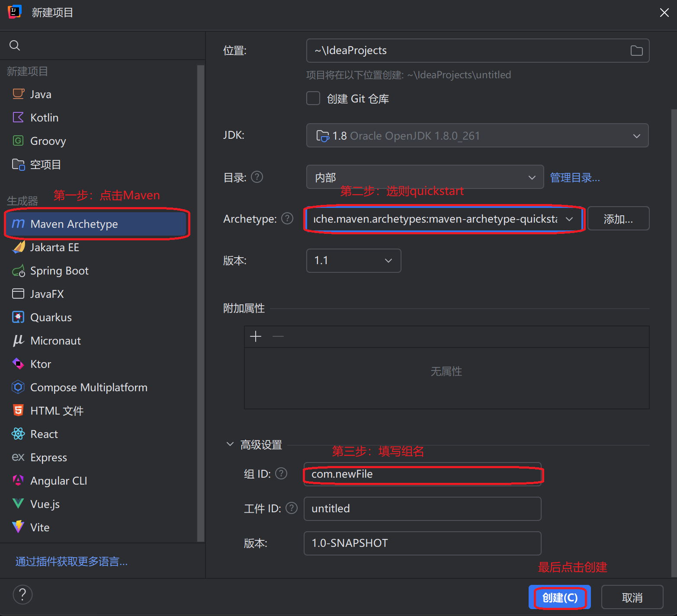Click the Express ex icon

(18, 457)
